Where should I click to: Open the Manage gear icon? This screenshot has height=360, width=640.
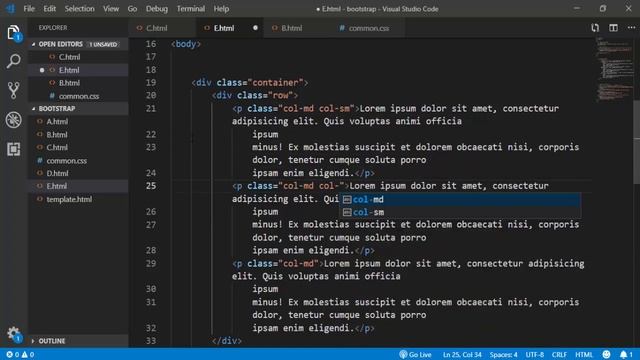pyautogui.click(x=13, y=334)
